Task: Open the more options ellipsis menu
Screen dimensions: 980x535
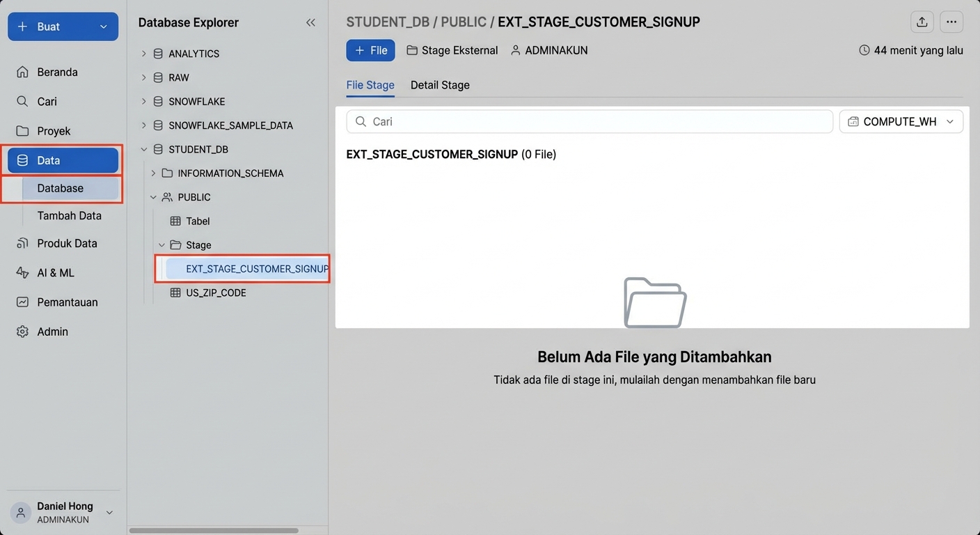Action: (x=951, y=22)
